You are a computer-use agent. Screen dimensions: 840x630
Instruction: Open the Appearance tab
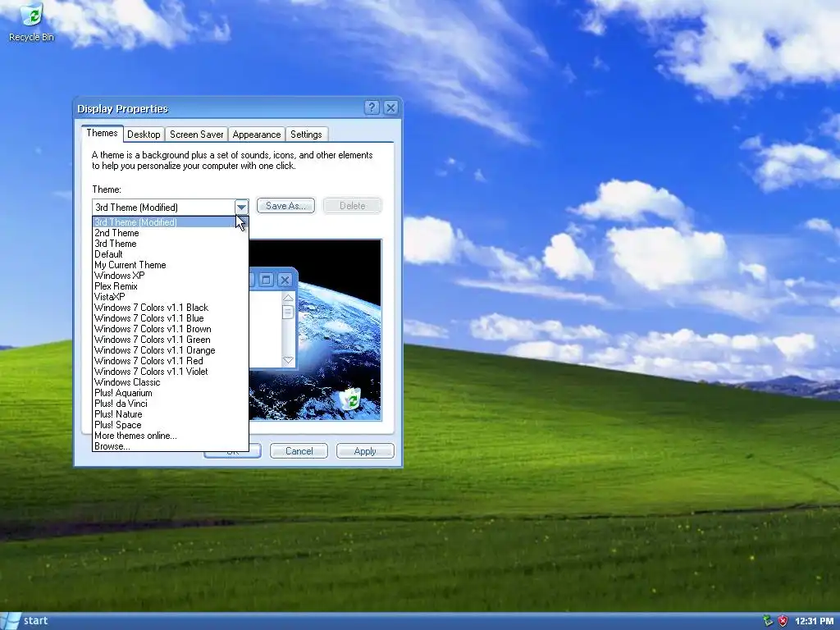pos(257,135)
